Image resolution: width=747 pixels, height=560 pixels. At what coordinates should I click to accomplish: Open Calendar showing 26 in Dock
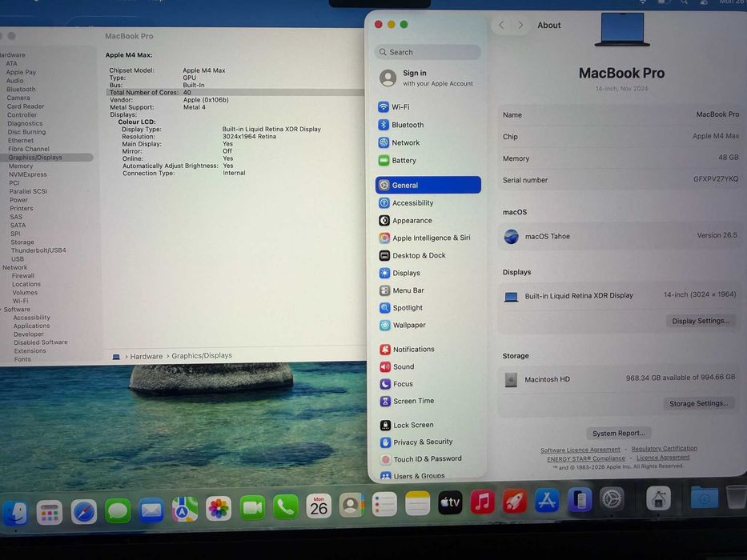point(319,506)
